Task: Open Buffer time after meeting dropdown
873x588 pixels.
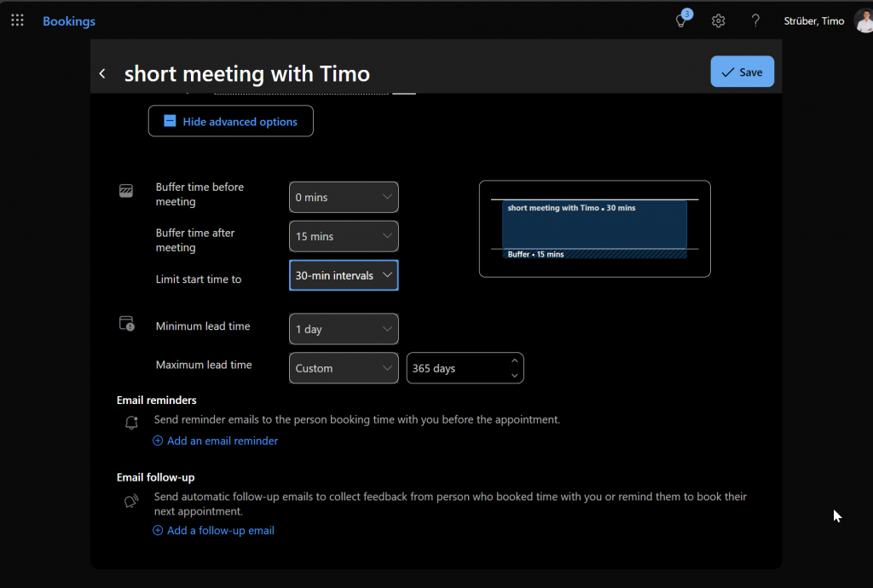Action: (x=344, y=237)
